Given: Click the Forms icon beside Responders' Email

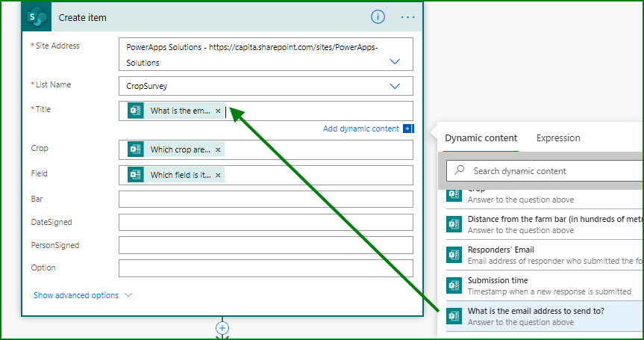Looking at the screenshot, I should click(x=454, y=255).
